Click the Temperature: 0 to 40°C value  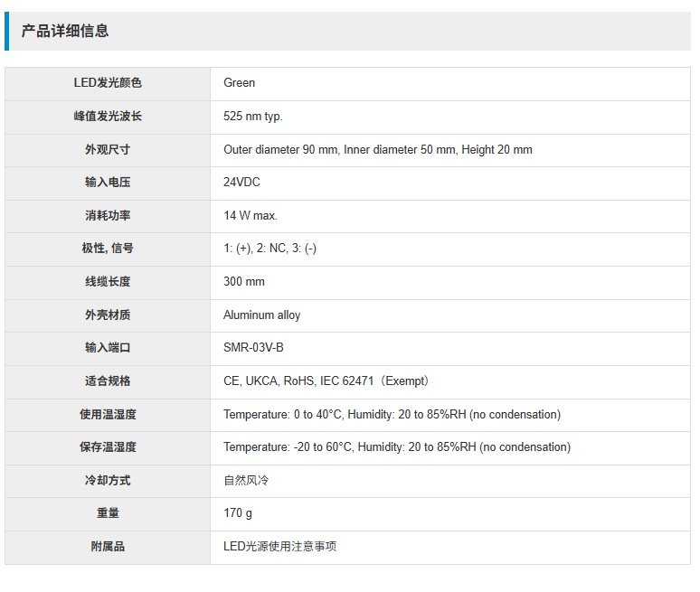tap(392, 415)
